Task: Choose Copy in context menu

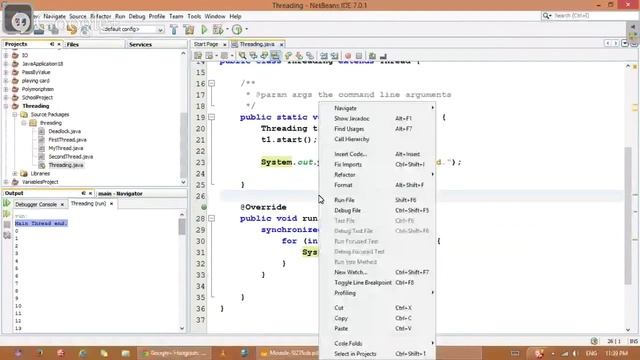Action: pos(378,318)
